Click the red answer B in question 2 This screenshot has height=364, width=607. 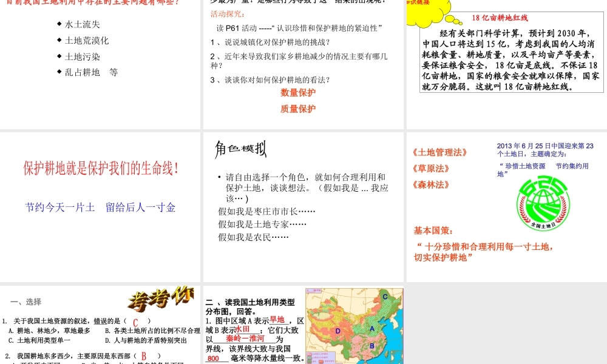tap(144, 356)
